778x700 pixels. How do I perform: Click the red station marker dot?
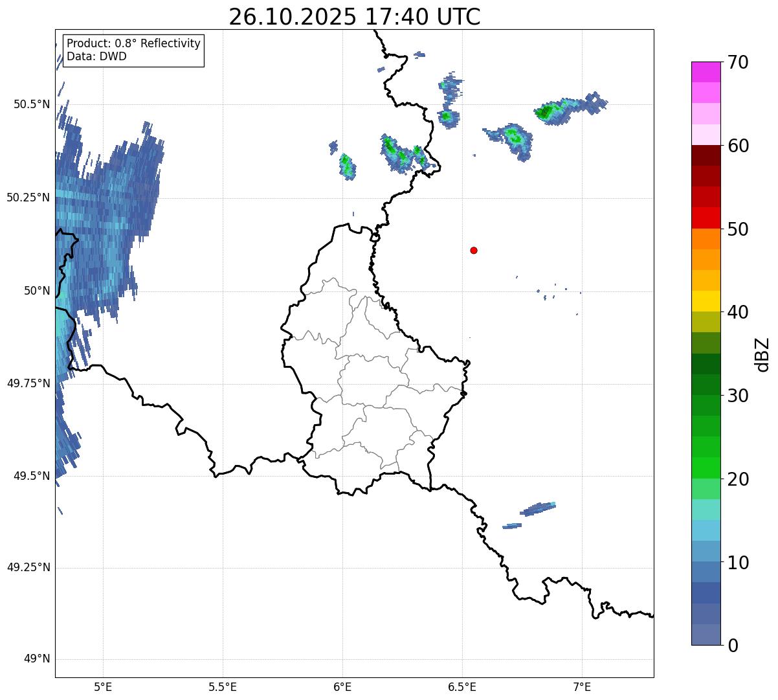[x=474, y=250]
